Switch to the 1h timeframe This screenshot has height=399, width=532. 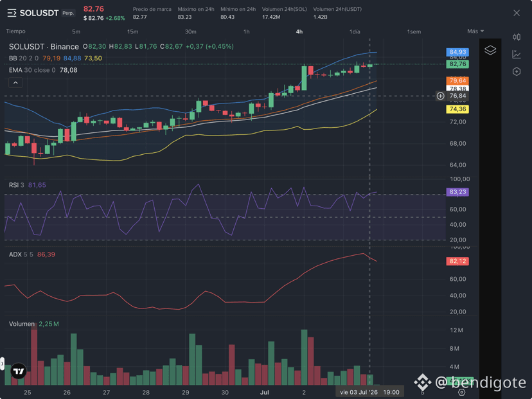tap(247, 31)
